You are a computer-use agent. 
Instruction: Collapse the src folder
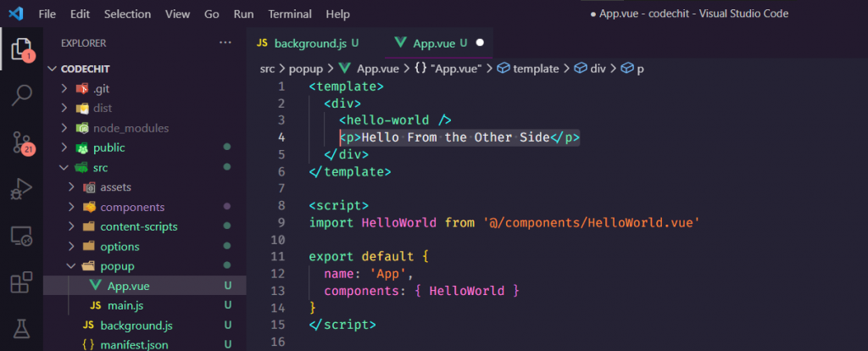[x=144, y=167]
